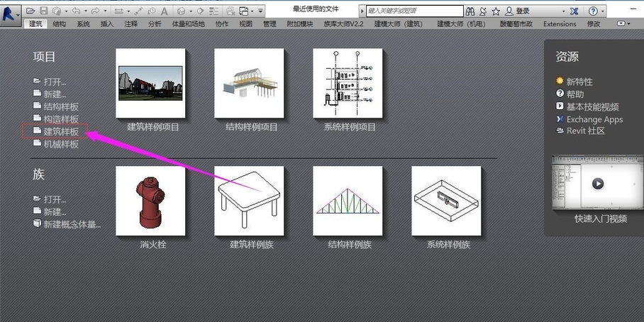Screen dimensions: 644x322
Task: Open the Exchange Apps resource link
Action: point(594,119)
